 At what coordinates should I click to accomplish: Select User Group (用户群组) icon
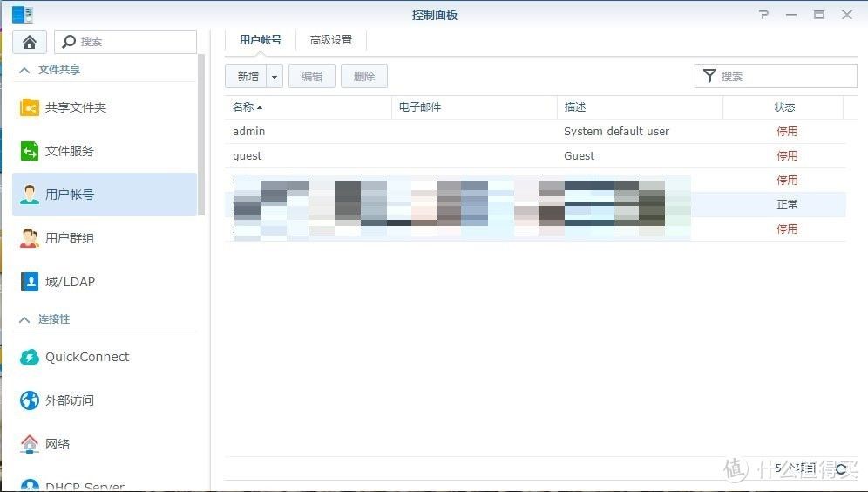coord(31,238)
